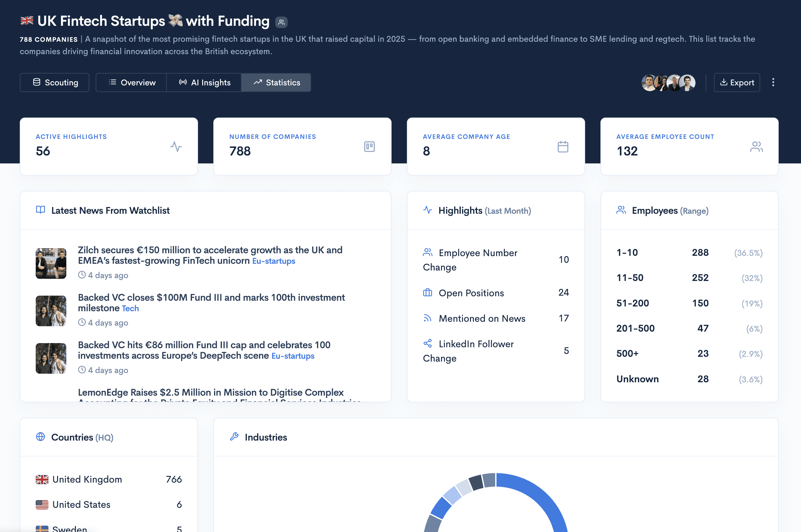This screenshot has width=801, height=532.
Task: Click the collaborator avatars group
Action: tap(668, 83)
